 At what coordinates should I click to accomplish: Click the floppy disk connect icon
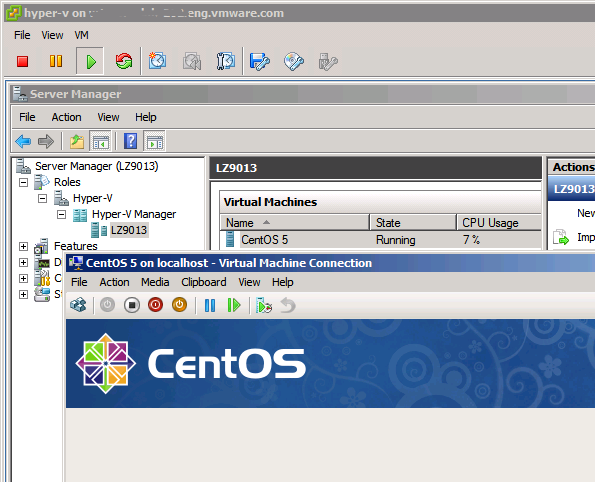tap(260, 61)
